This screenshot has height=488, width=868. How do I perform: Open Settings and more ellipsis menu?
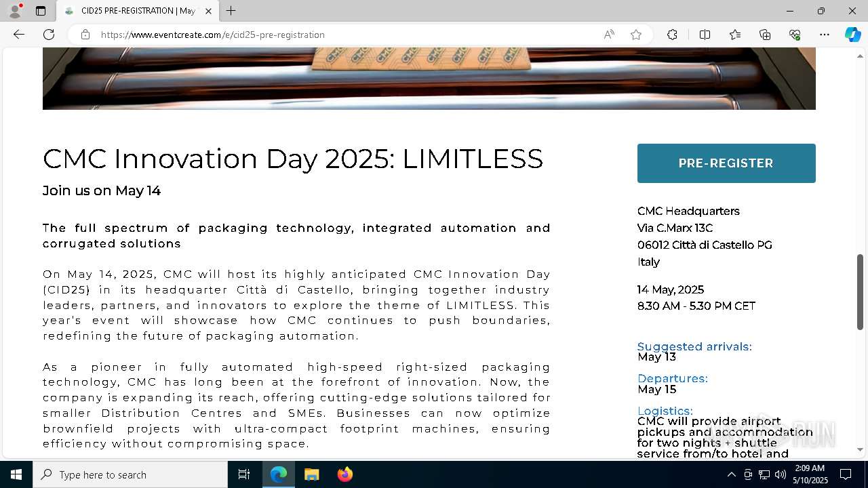click(x=825, y=35)
